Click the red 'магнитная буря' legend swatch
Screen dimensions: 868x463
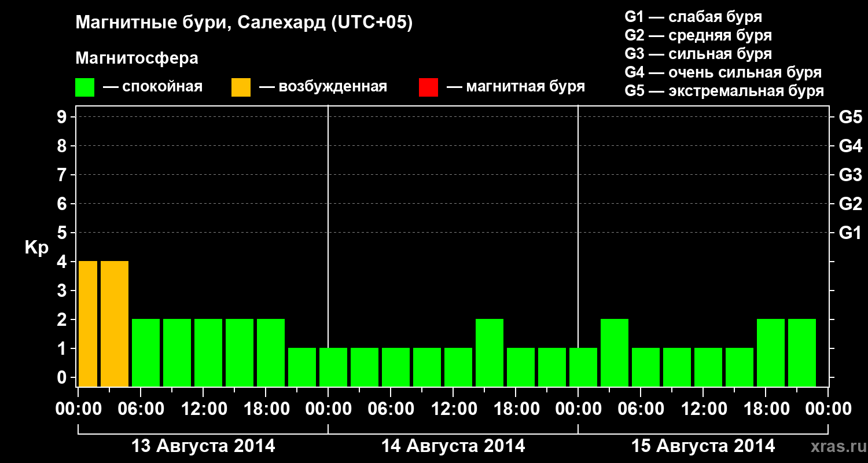click(428, 87)
